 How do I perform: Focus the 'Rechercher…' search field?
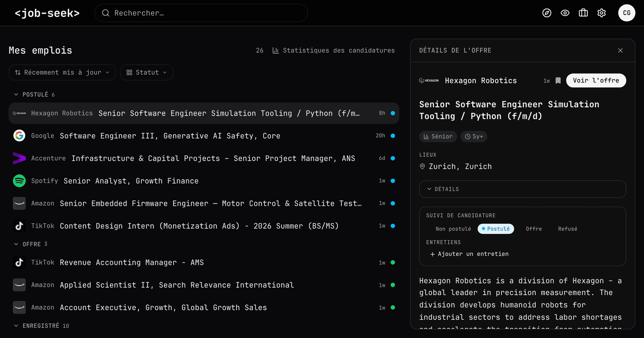coord(201,13)
